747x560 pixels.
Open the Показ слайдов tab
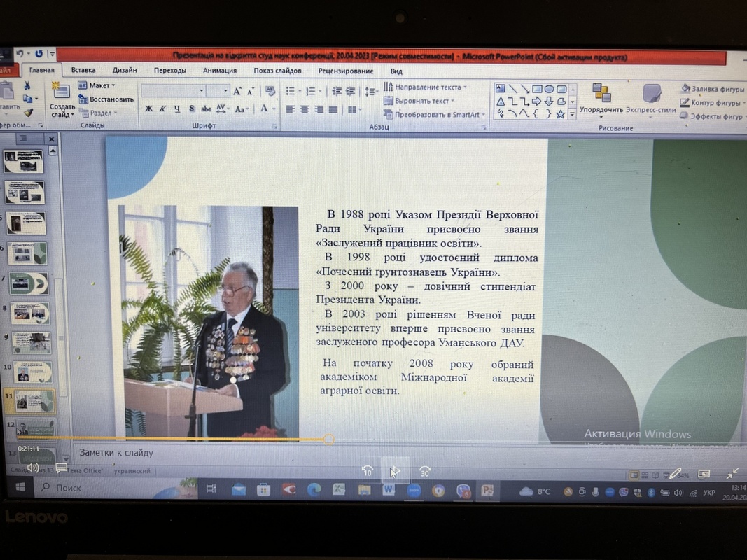tap(277, 71)
